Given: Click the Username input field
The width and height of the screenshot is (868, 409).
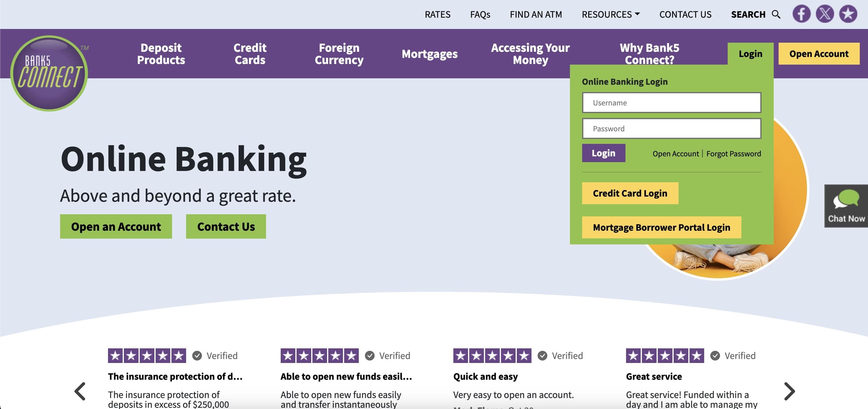Looking at the screenshot, I should 672,102.
